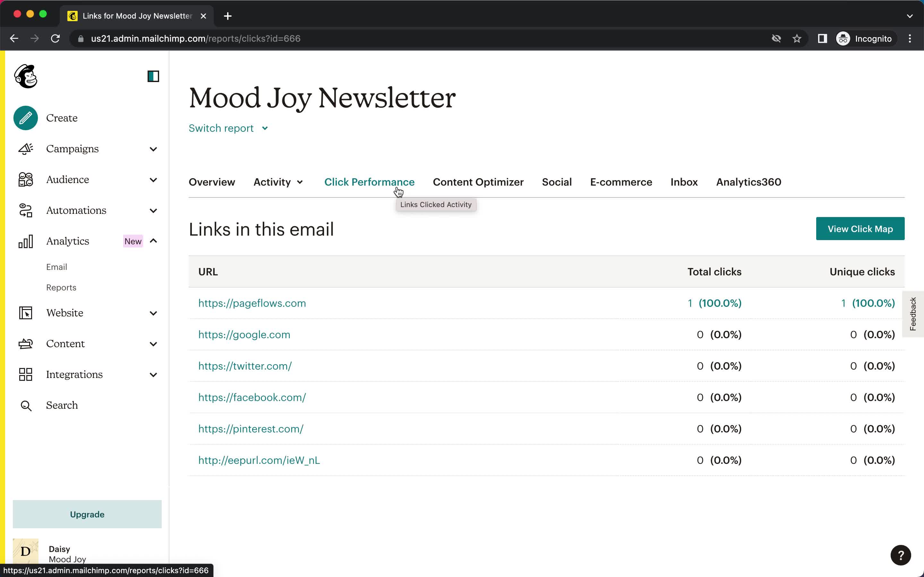Select the Website icon
The height and width of the screenshot is (577, 924).
tap(26, 313)
